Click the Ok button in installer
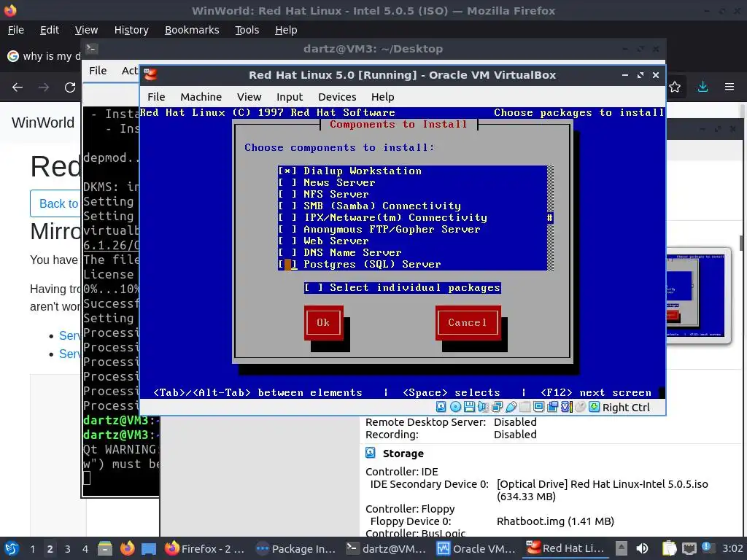This screenshot has height=560, width=747. tap(323, 322)
